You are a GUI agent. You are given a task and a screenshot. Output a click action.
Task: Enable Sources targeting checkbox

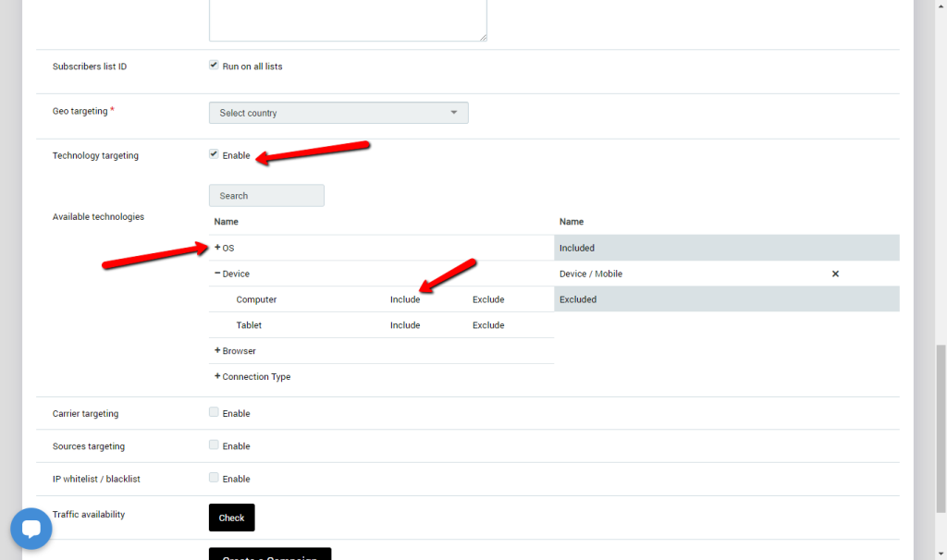tap(215, 445)
